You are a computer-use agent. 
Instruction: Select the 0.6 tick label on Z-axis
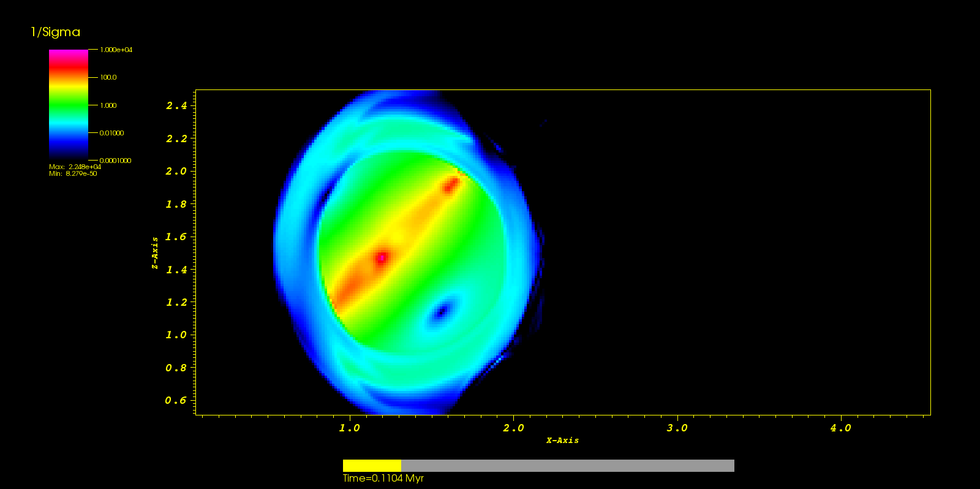(x=176, y=401)
